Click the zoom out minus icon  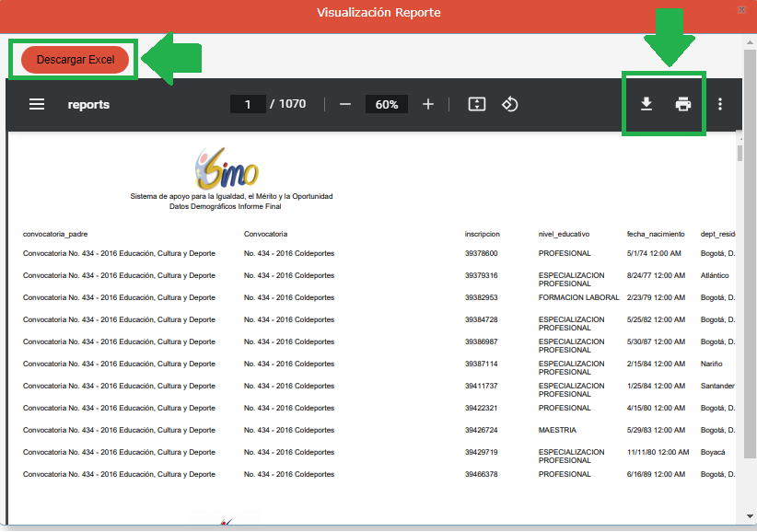pos(345,105)
